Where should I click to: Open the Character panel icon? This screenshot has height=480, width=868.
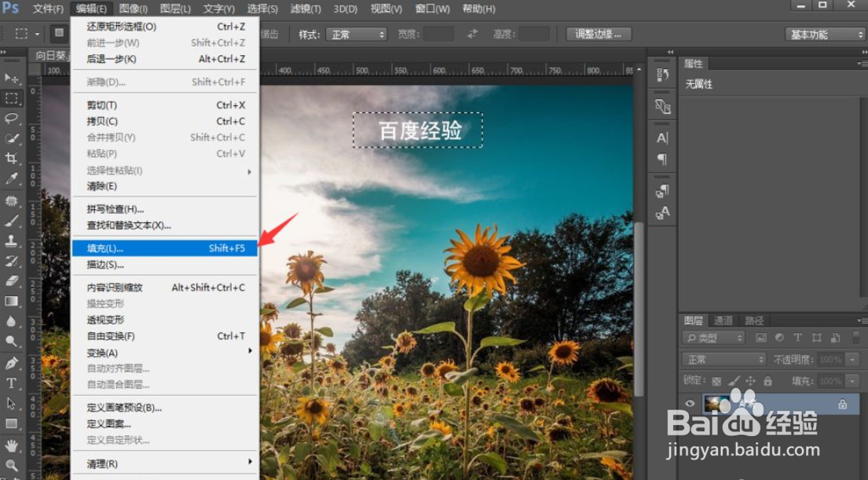662,137
